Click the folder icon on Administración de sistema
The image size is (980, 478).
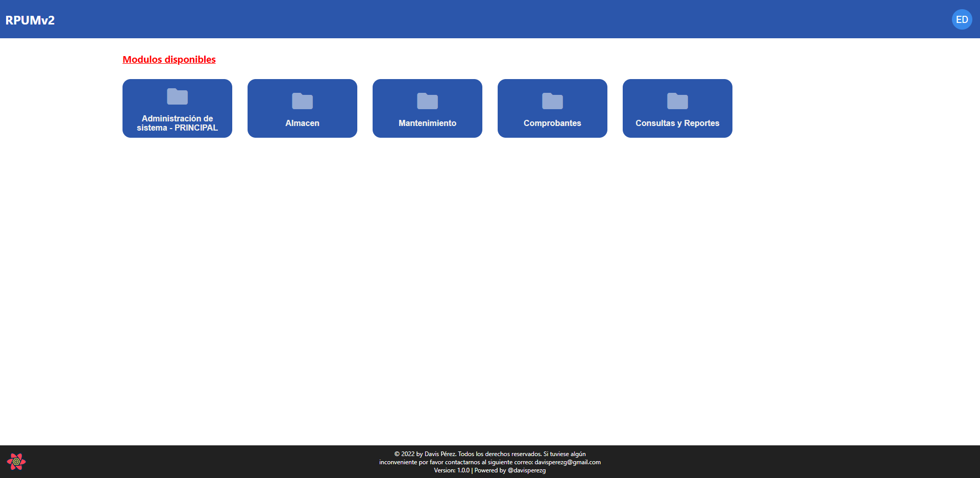point(177,96)
